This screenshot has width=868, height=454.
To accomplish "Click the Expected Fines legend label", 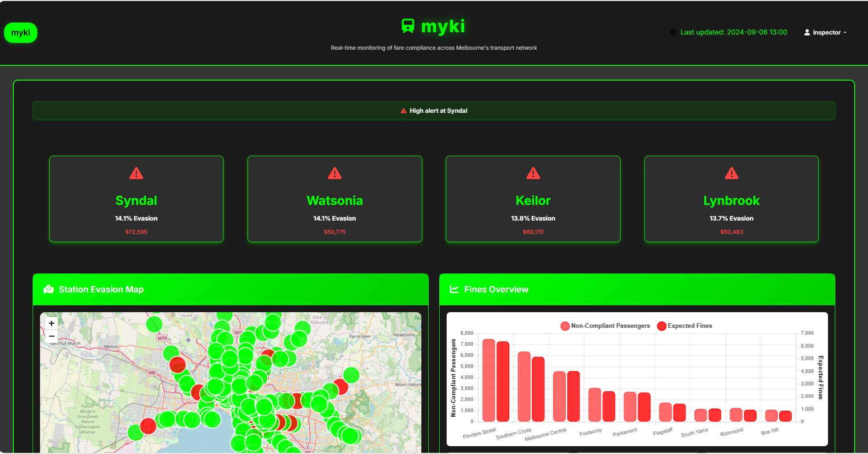I will pos(690,326).
